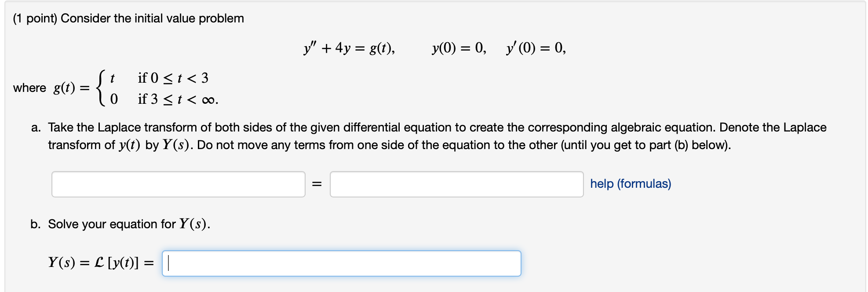
Task: Select the first blank before the equals sign
Action: tap(178, 185)
